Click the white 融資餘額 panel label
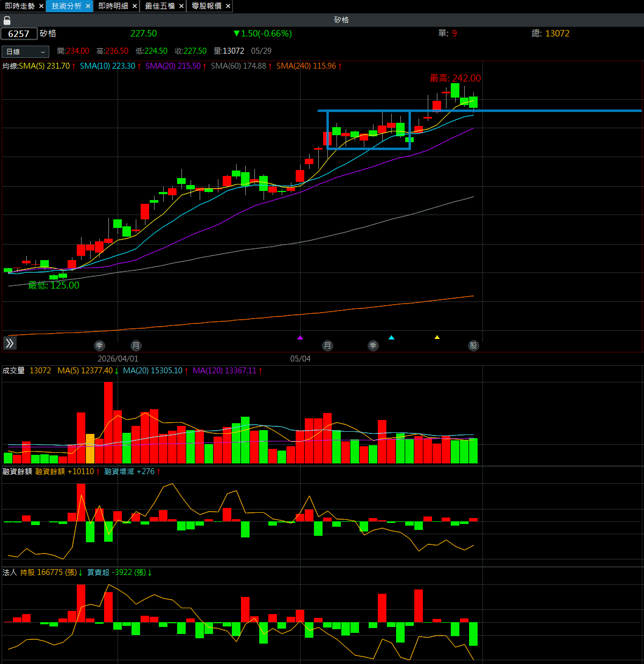 coord(17,471)
